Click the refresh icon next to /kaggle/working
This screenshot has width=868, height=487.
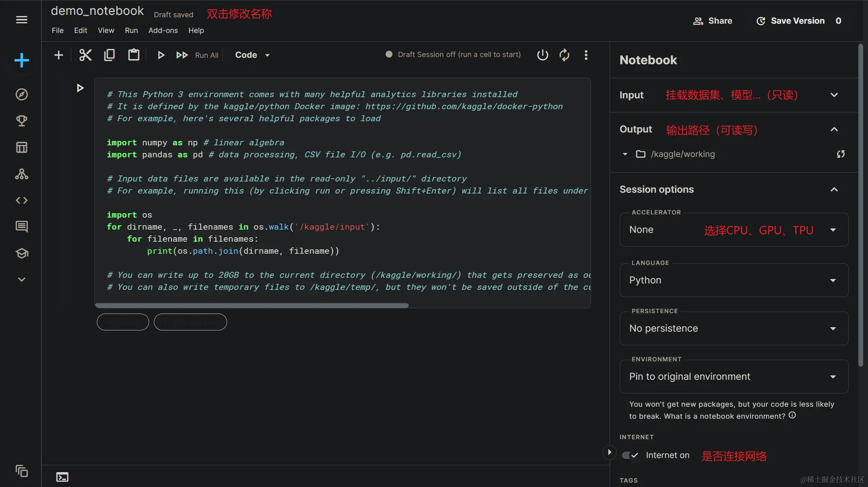pyautogui.click(x=841, y=154)
